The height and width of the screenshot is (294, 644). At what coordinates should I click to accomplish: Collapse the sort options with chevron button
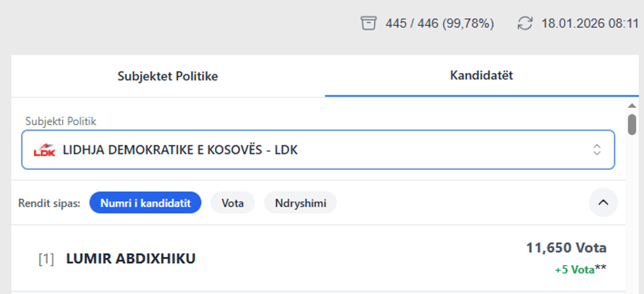(x=603, y=203)
